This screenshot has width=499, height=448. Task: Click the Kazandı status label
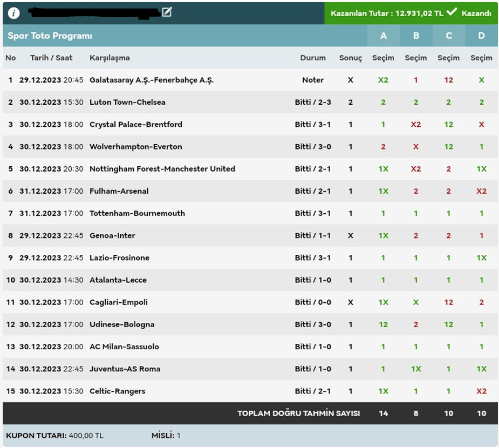(476, 13)
